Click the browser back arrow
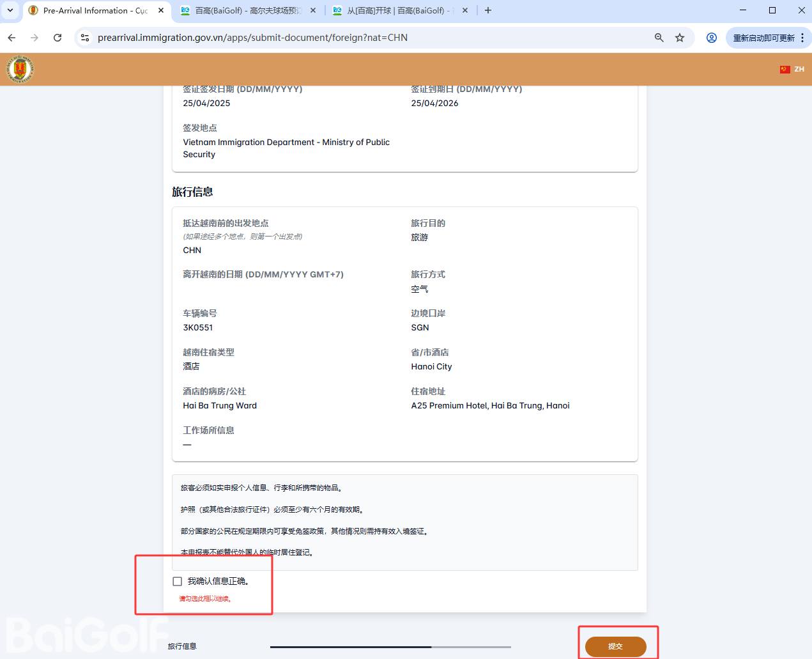812x659 pixels. (x=11, y=38)
